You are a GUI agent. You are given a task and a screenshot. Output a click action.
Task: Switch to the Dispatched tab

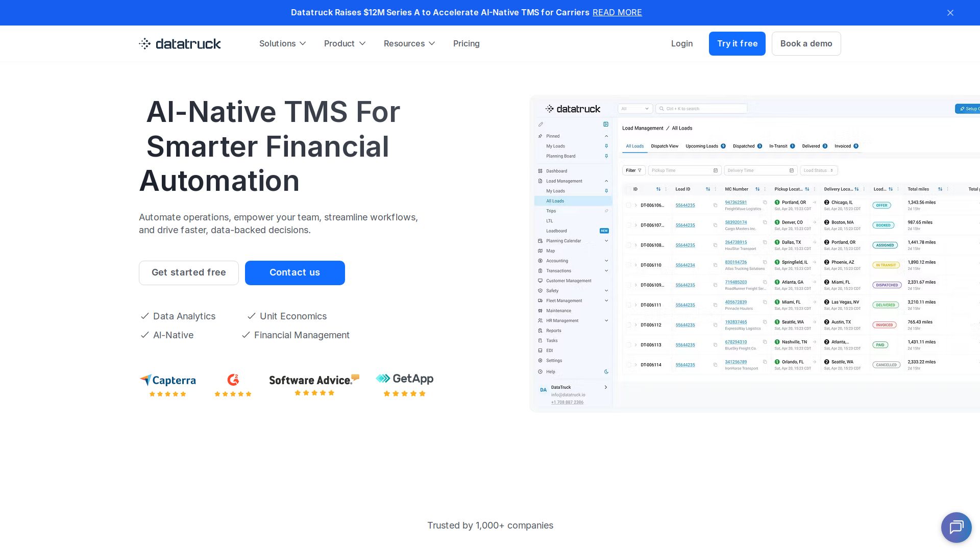pos(747,146)
